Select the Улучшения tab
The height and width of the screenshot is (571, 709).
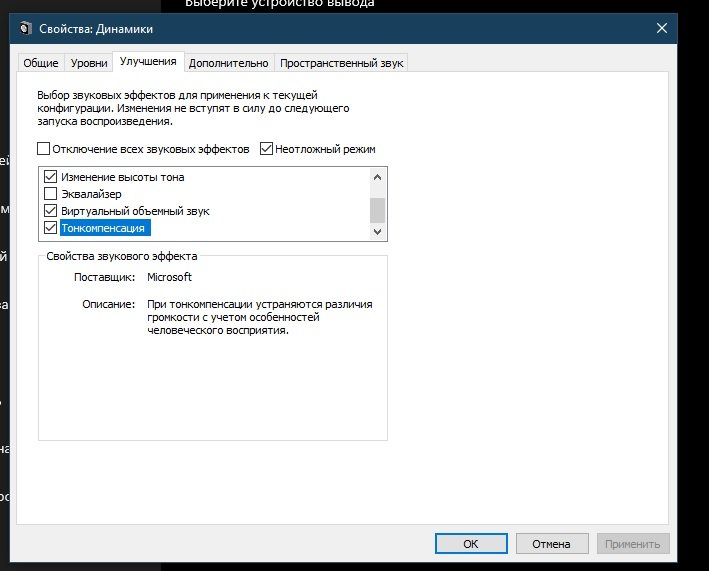pos(148,62)
